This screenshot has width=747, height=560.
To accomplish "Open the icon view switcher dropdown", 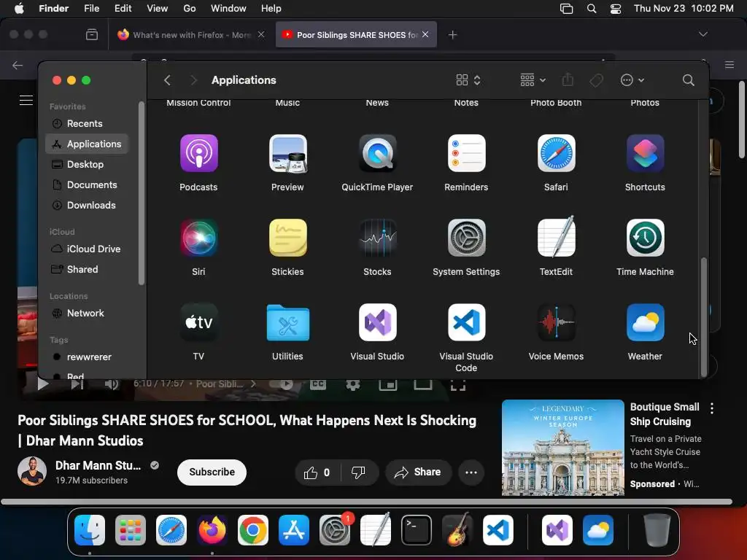I will click(x=468, y=80).
